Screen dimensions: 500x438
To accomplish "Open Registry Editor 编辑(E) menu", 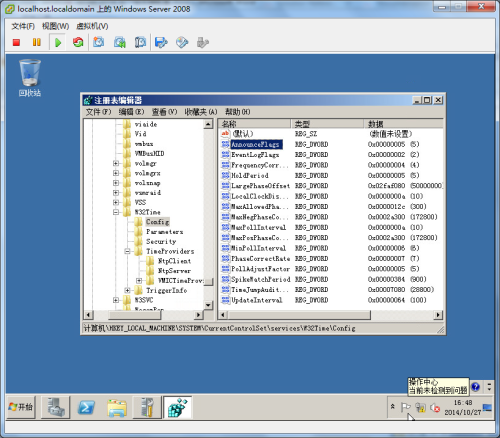I will click(x=131, y=112).
